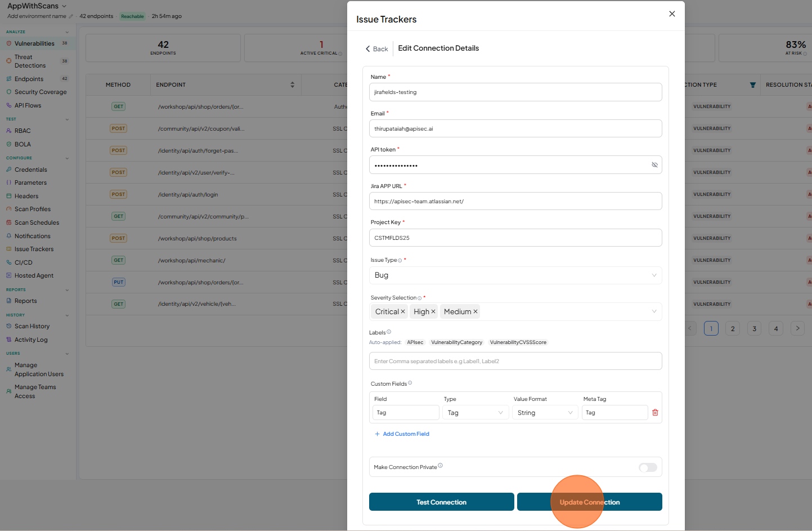This screenshot has width=812, height=531.
Task: Go to page 3 of results
Action: click(754, 328)
